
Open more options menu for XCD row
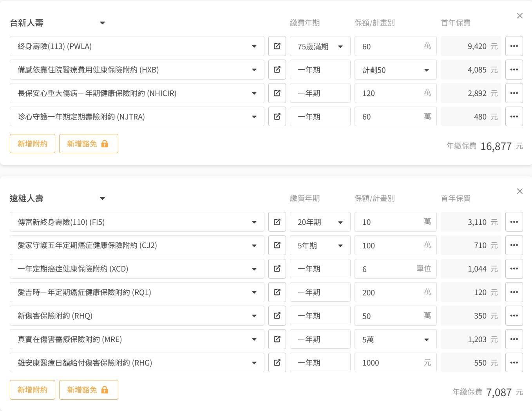[x=514, y=269]
